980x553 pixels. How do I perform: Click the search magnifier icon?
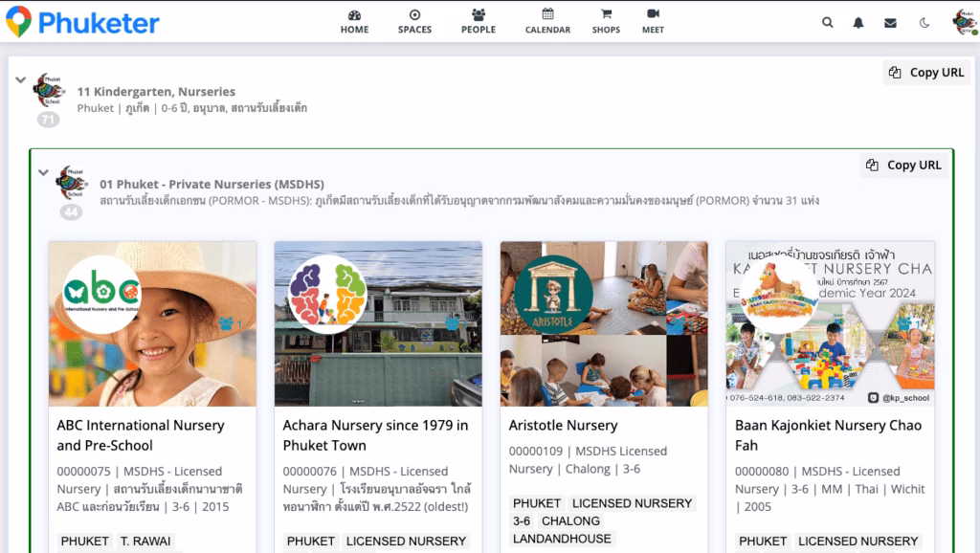click(828, 23)
